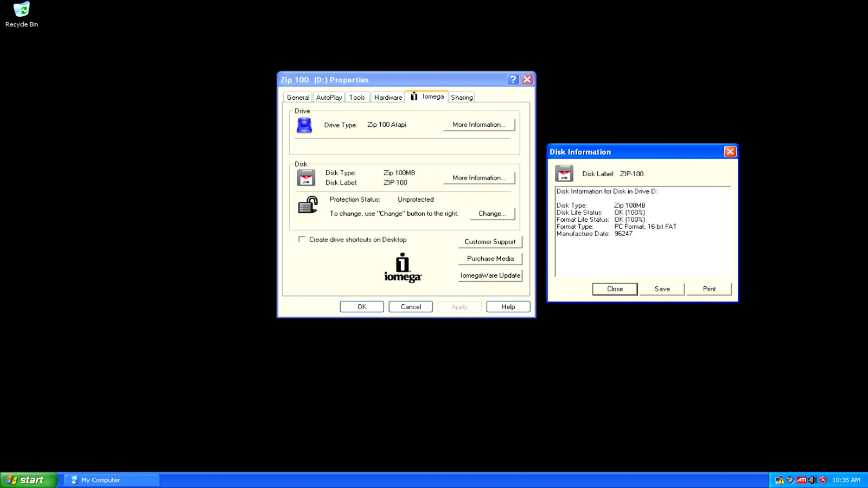Open the ATI tray icon
The height and width of the screenshot is (488, 868).
[x=801, y=480]
